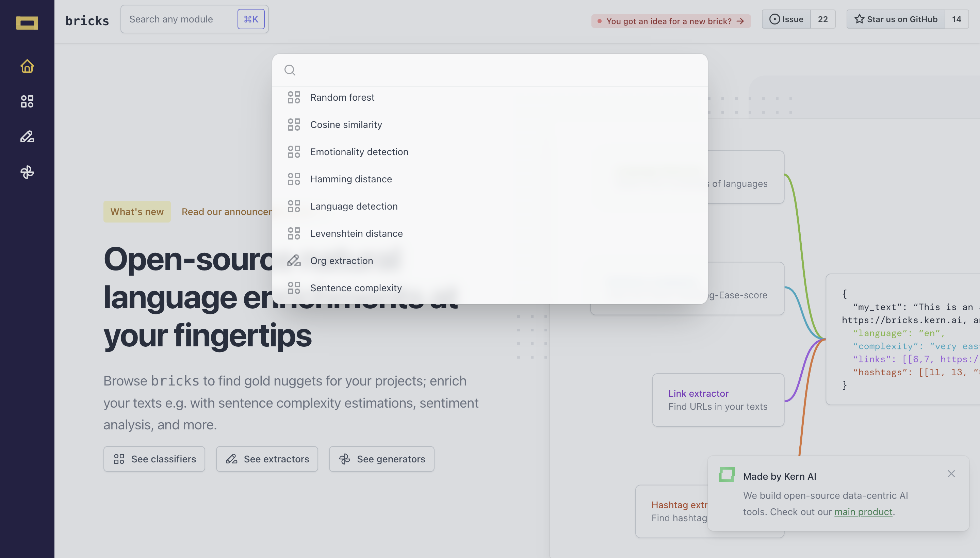Click the bricks logo icon
This screenshot has width=980, height=558.
(27, 22)
